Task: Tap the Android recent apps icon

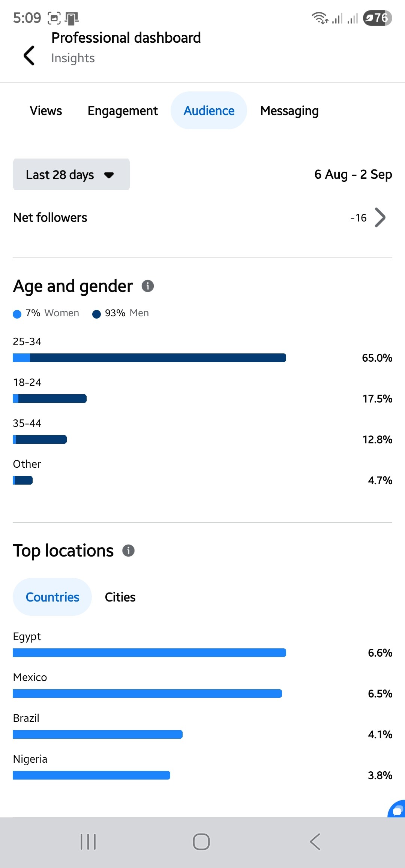Action: click(x=88, y=842)
